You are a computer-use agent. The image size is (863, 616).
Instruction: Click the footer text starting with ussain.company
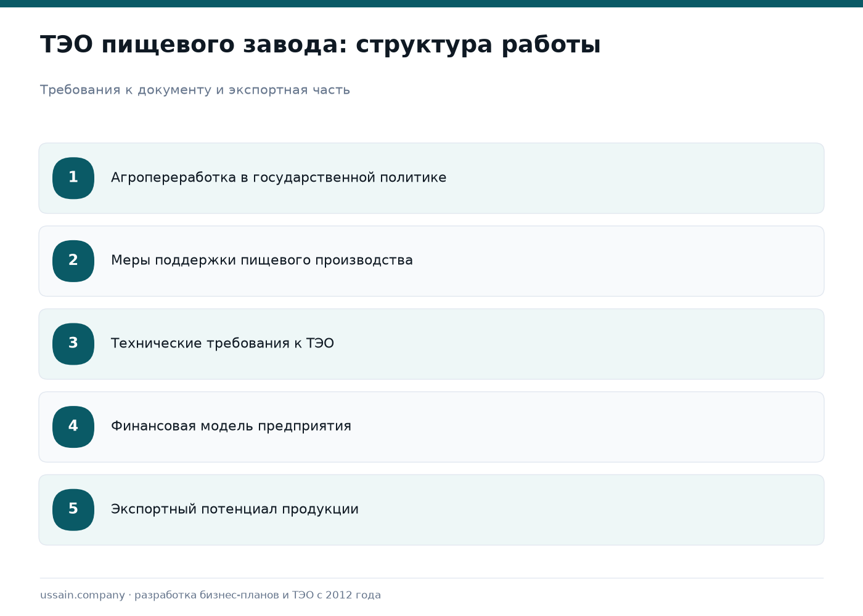(x=210, y=595)
